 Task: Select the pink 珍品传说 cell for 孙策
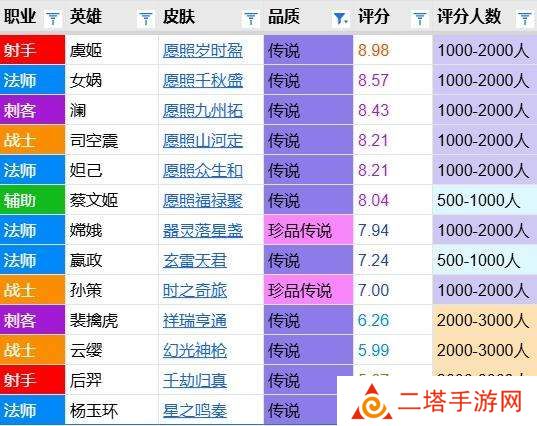(x=308, y=290)
